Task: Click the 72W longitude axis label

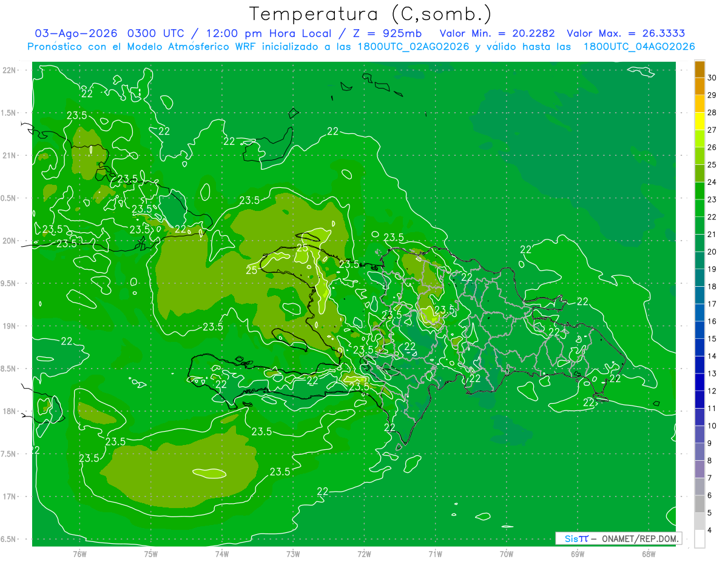Action: 365,554
